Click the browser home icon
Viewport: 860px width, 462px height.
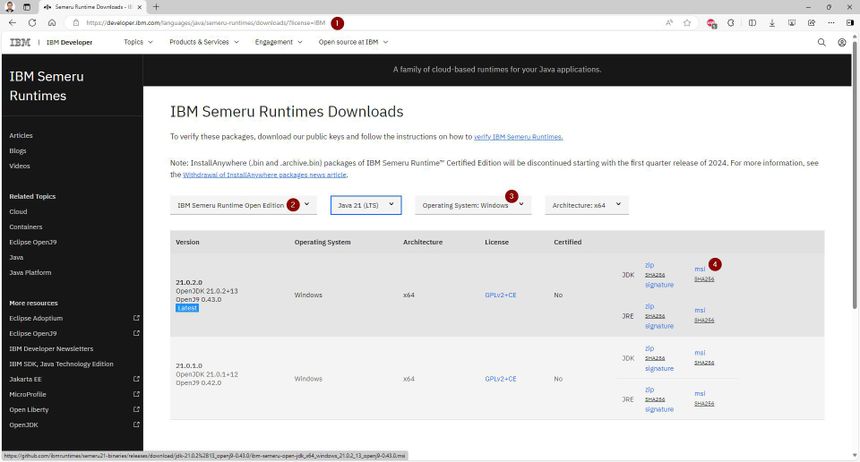(x=54, y=22)
